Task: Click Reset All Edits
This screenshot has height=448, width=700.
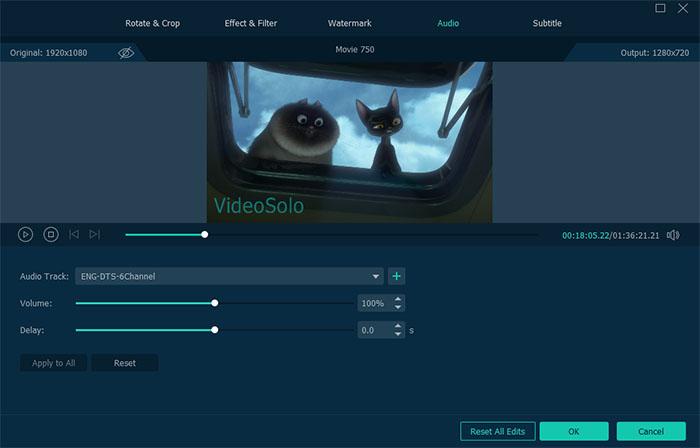Action: tap(497, 431)
